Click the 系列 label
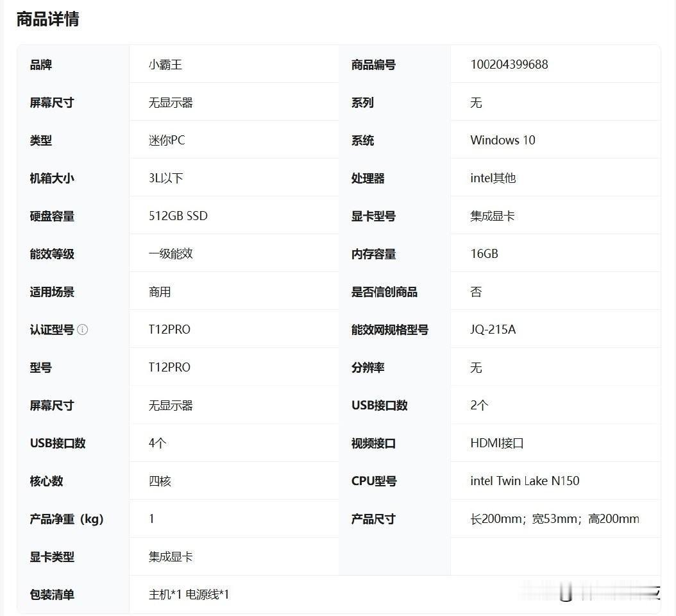 point(362,103)
